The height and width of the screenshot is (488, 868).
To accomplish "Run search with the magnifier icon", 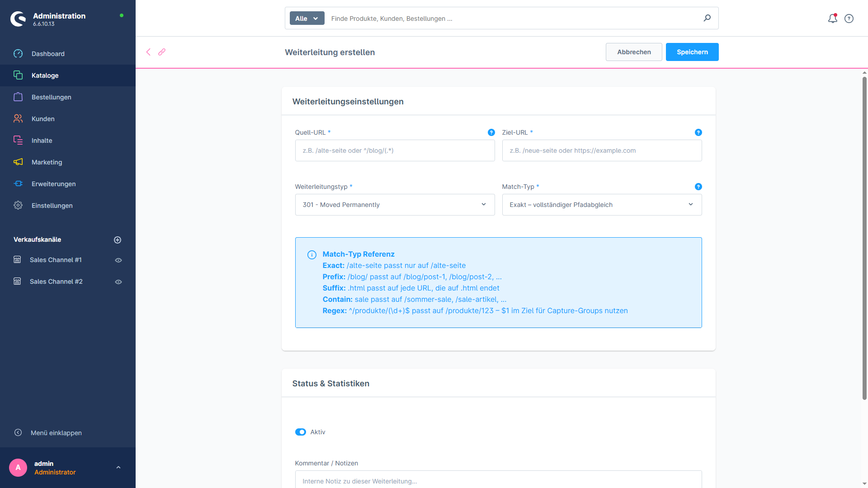I will click(x=707, y=18).
